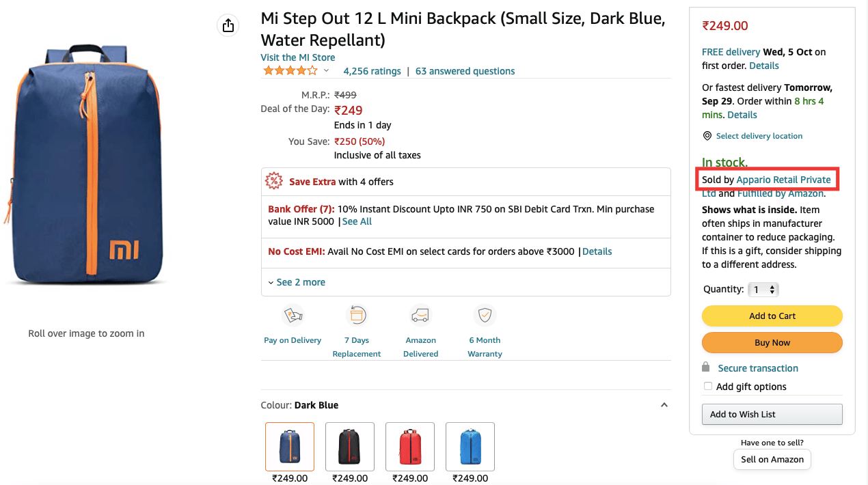
Task: Click the 63 answered questions link
Action: tap(465, 71)
